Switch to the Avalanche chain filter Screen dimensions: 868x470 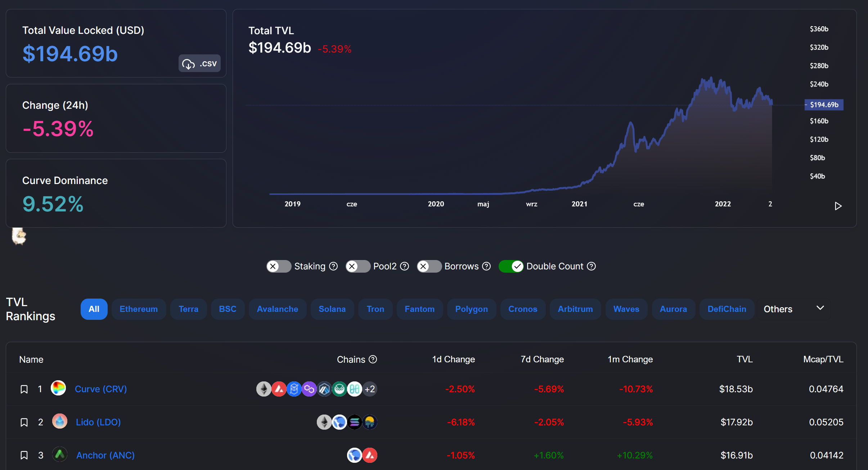[x=277, y=309]
